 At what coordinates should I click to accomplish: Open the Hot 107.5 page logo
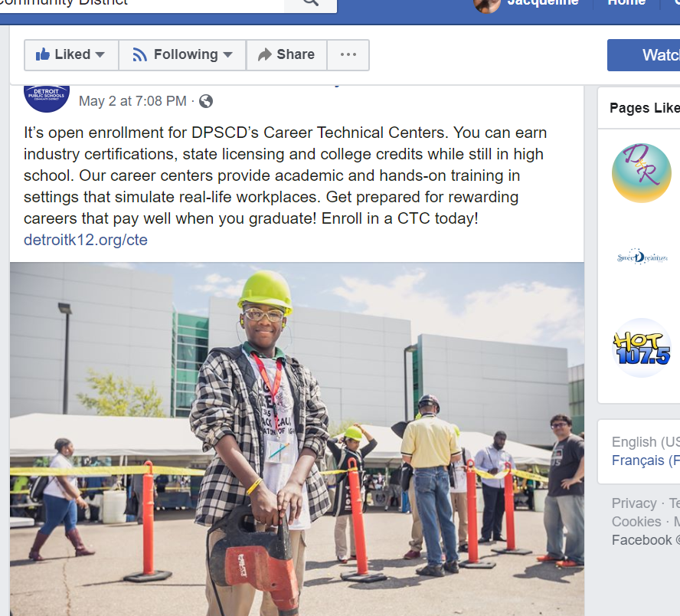642,348
